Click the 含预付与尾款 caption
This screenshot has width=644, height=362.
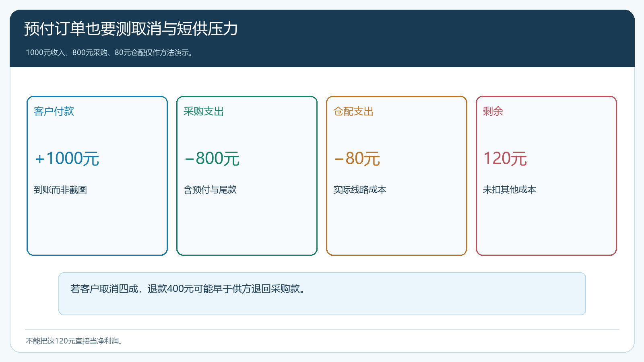pos(210,190)
